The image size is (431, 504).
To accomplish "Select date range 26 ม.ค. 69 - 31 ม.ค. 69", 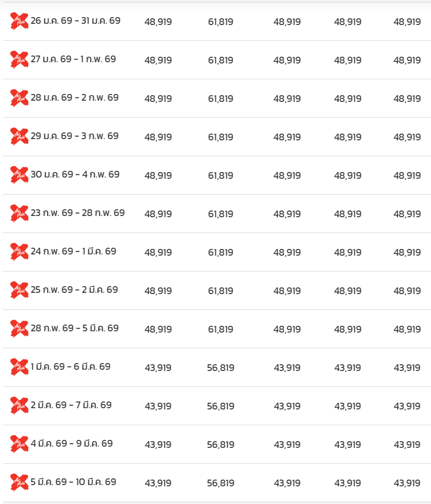I will [76, 21].
